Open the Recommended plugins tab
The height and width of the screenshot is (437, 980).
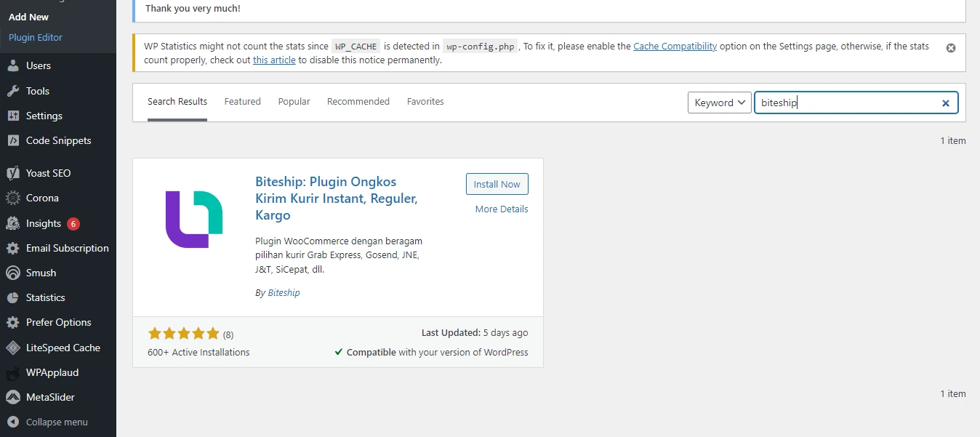point(358,102)
